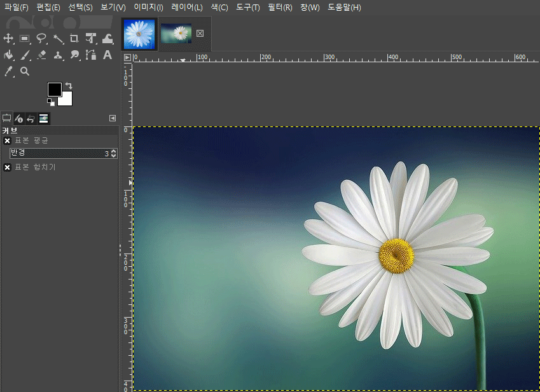Open the tool options tab configuration menu
540x392 pixels.
click(113, 118)
